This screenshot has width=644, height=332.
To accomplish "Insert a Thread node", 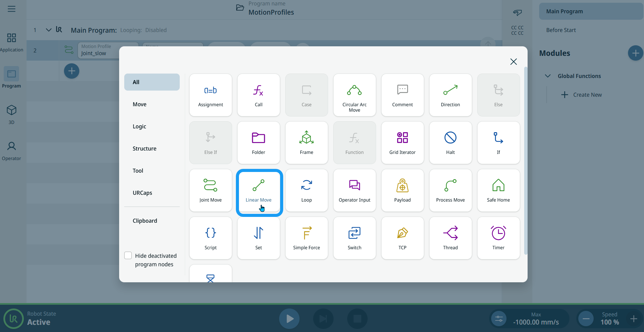I will (x=450, y=238).
